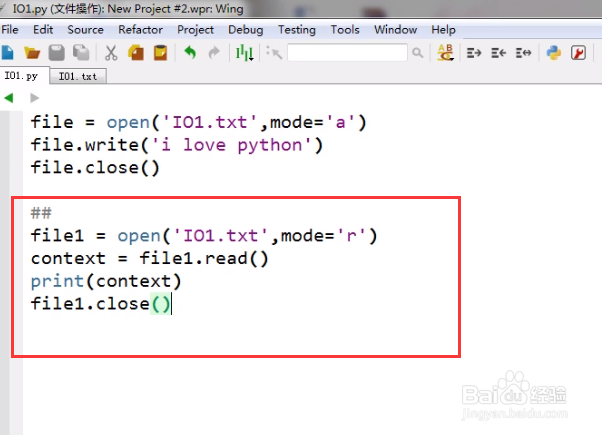Click the ## comment line
This screenshot has height=435, width=602.
(41, 213)
